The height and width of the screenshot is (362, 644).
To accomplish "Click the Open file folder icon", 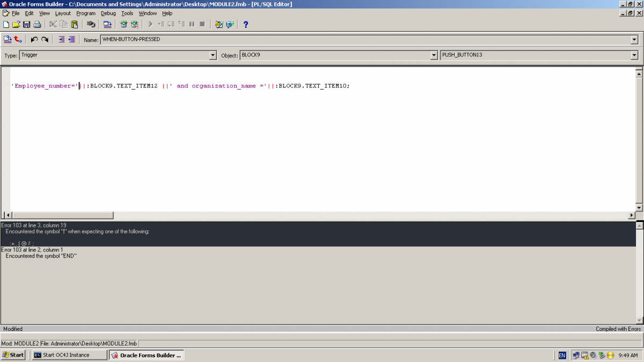I will pyautogui.click(x=16, y=24).
